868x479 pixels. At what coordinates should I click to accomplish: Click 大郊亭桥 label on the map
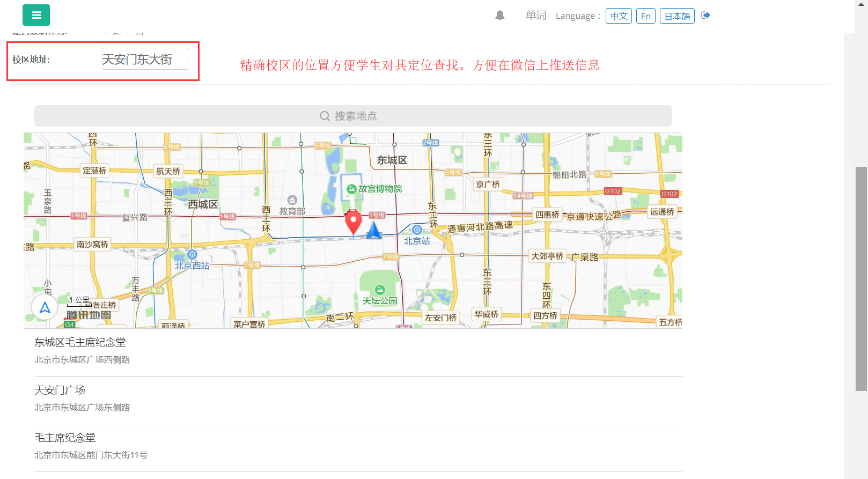tap(547, 256)
